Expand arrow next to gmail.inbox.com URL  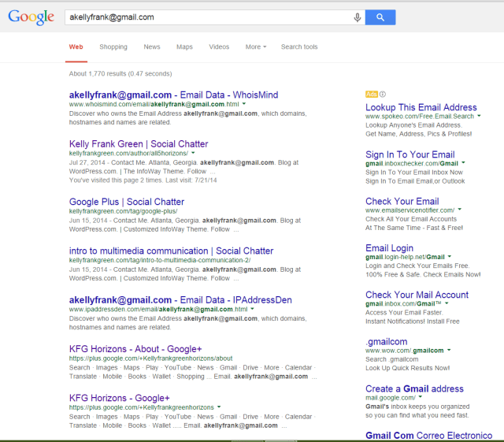pyautogui.click(x=447, y=303)
